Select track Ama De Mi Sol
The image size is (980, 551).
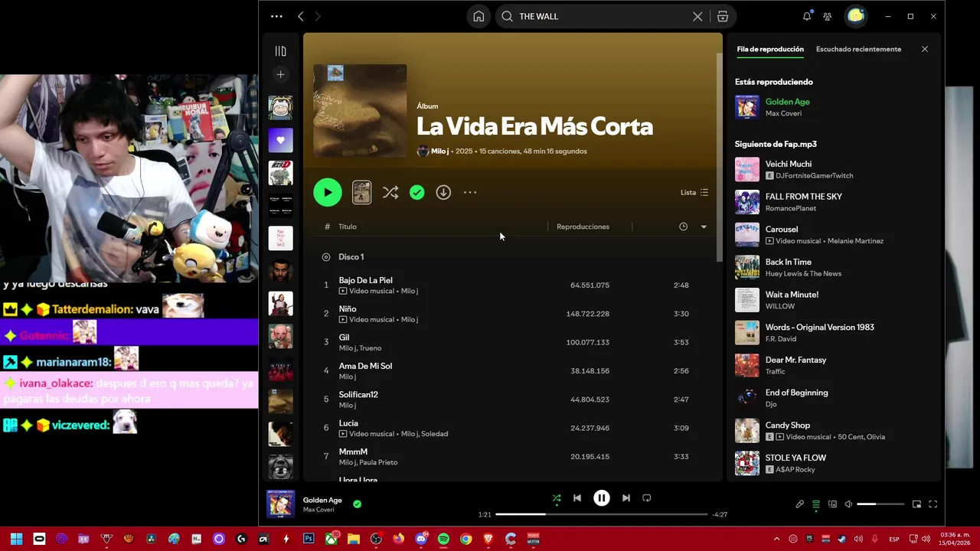pyautogui.click(x=513, y=371)
